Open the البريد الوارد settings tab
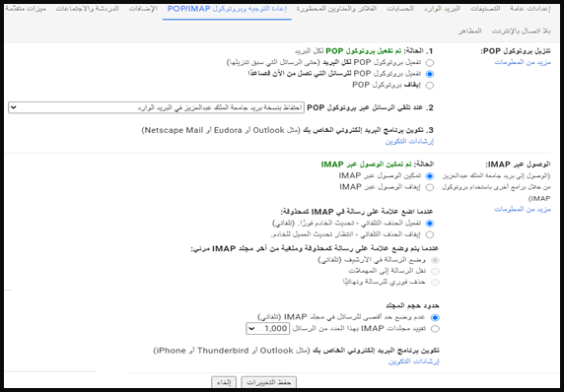The width and height of the screenshot is (564, 392). [442, 9]
